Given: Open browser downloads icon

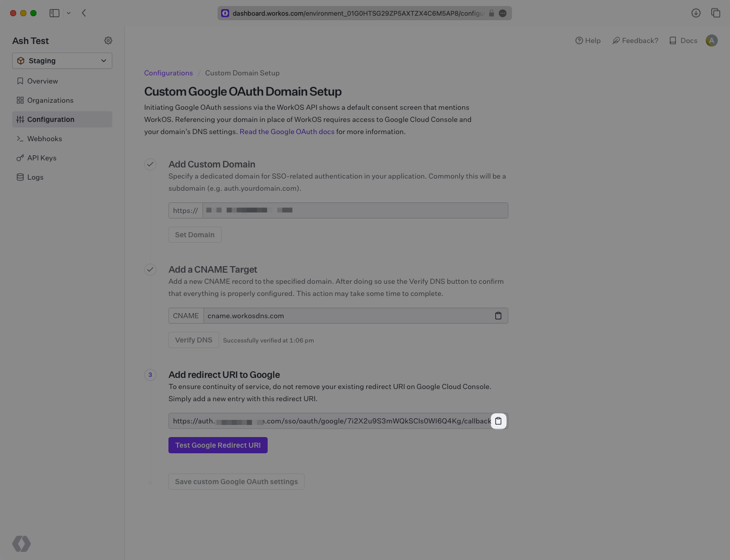Looking at the screenshot, I should pos(696,13).
